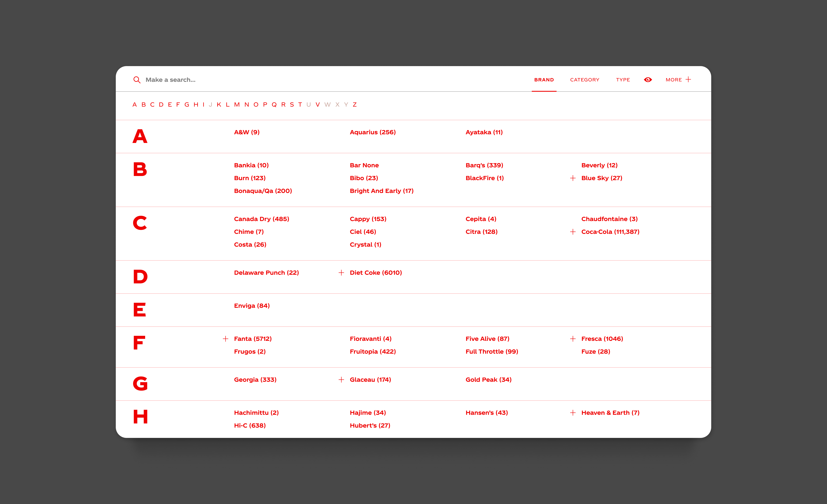The image size is (827, 504).
Task: Jump to letter P in alphabet index
Action: pyautogui.click(x=265, y=105)
